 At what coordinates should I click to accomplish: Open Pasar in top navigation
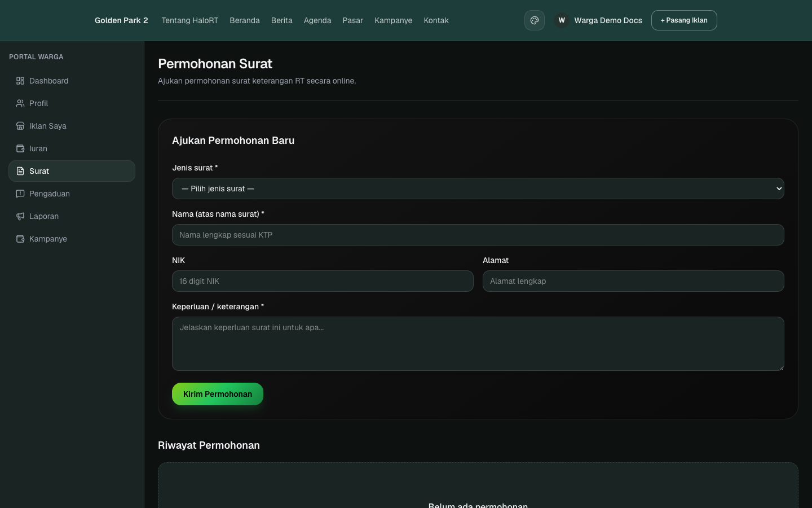pyautogui.click(x=353, y=20)
